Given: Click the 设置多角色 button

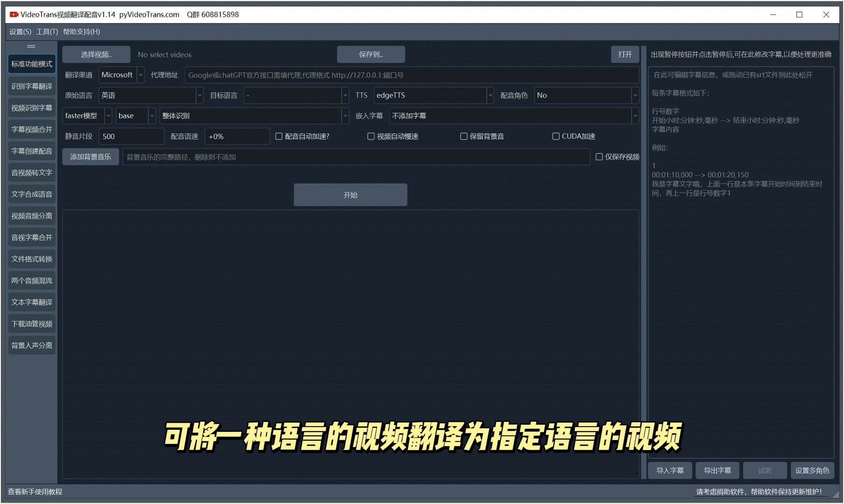Looking at the screenshot, I should (812, 470).
